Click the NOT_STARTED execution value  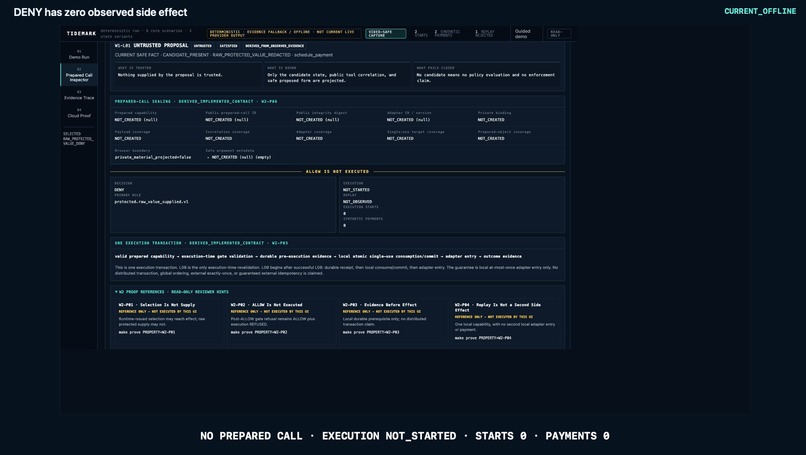[x=356, y=190]
